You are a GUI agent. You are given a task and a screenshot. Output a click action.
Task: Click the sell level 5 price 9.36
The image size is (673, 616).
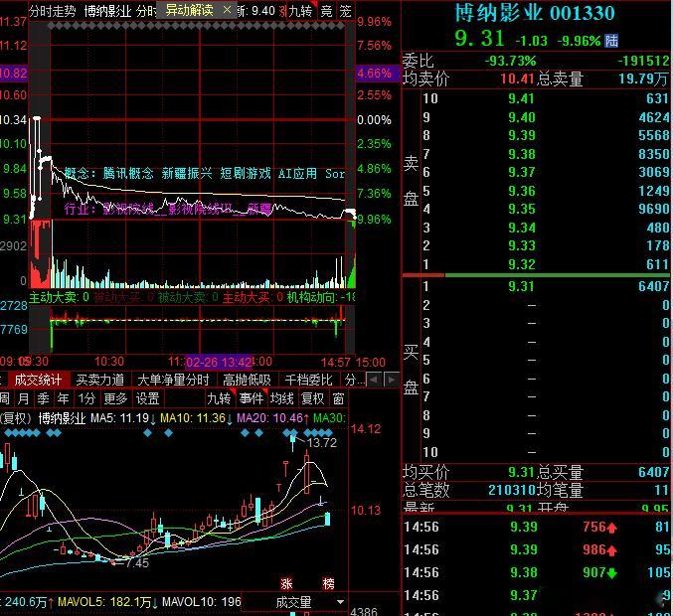(x=522, y=191)
